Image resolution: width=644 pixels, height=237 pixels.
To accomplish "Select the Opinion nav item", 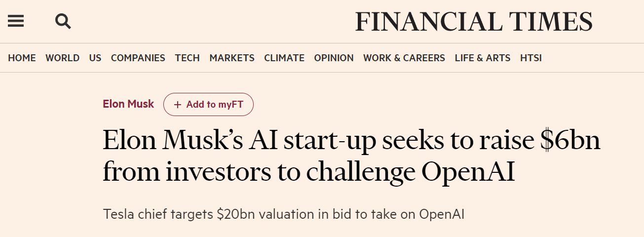I will point(334,58).
